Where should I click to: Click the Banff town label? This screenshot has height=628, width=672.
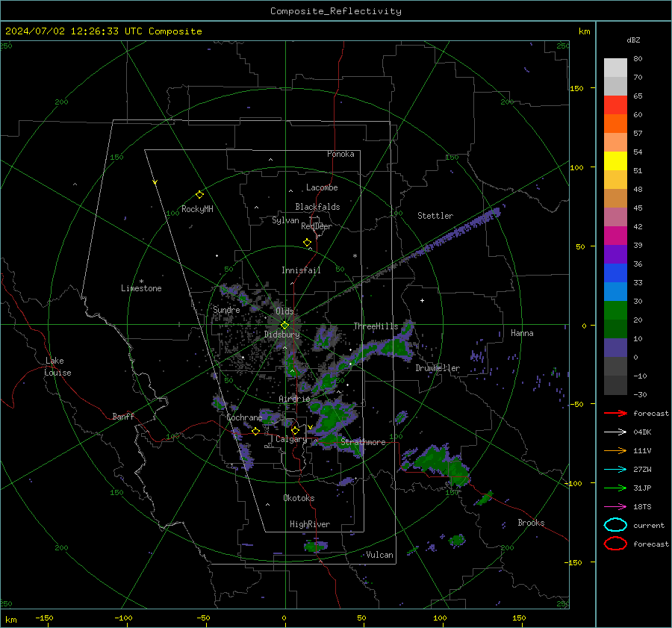tap(123, 416)
